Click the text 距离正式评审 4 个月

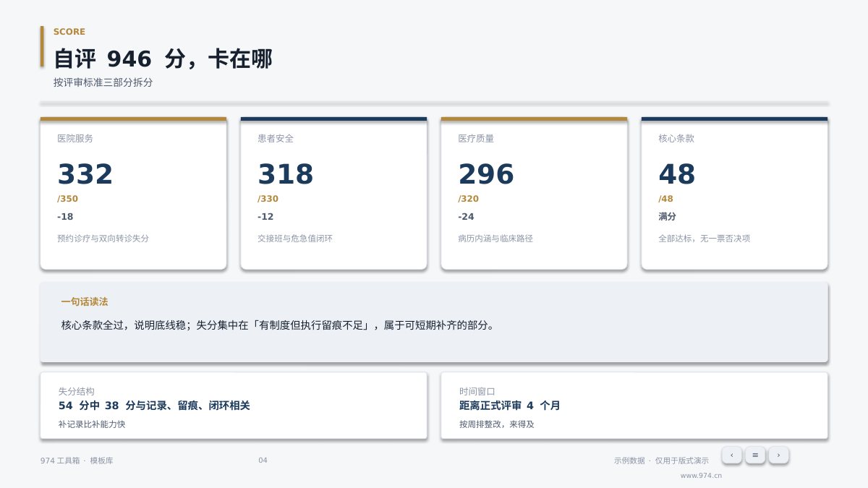tap(510, 406)
